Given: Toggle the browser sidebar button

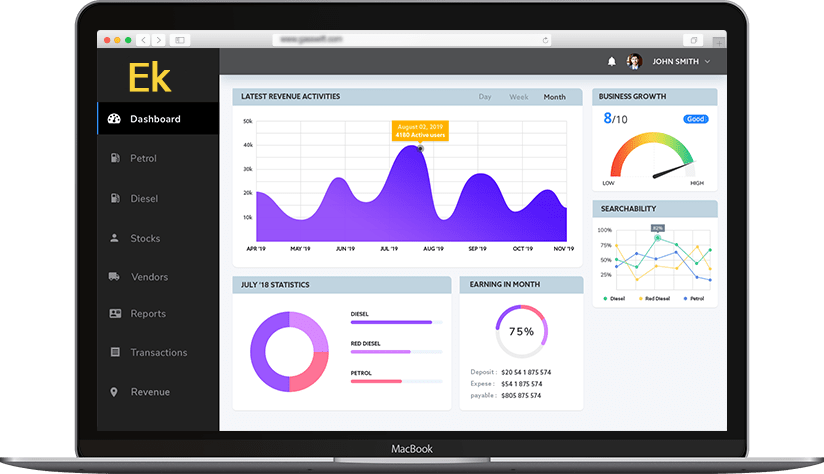Looking at the screenshot, I should pos(180,40).
